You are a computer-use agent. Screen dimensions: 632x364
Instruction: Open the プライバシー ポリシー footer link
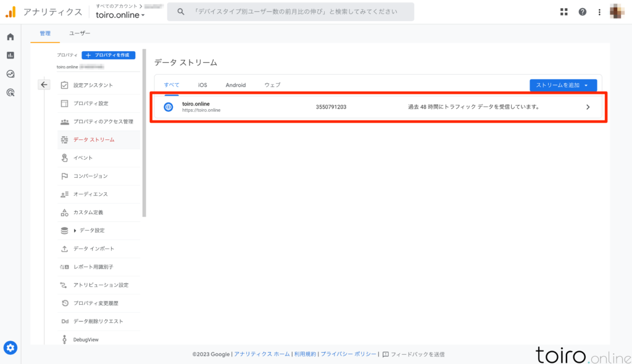click(x=349, y=354)
